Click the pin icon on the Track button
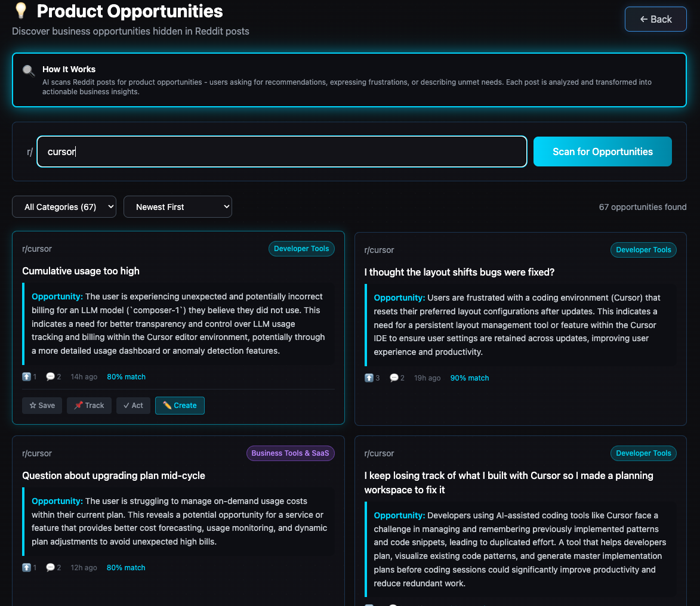This screenshot has width=700, height=606. pyautogui.click(x=79, y=405)
